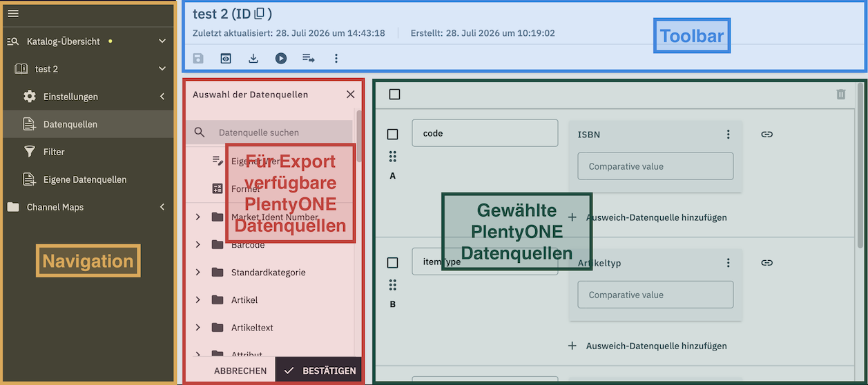This screenshot has width=868, height=385.
Task: Click the BESTÄTIGEN button
Action: [320, 371]
